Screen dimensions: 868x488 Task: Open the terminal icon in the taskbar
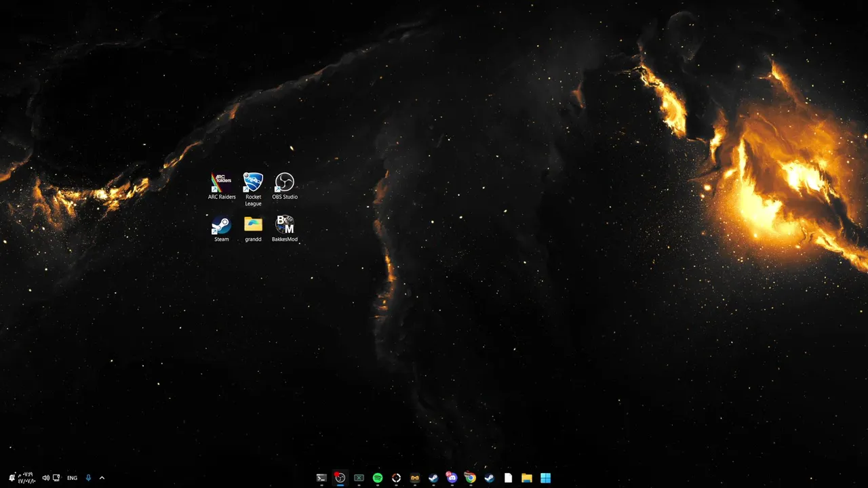(321, 478)
